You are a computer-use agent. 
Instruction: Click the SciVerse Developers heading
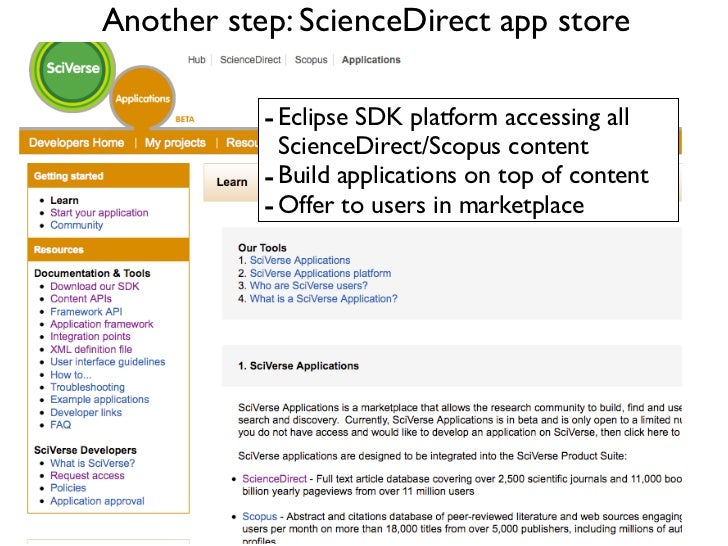(x=85, y=450)
